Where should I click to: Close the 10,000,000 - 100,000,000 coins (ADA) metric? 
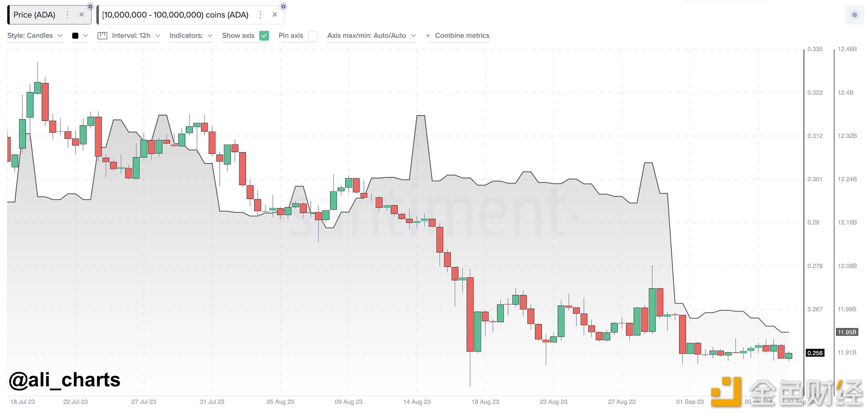275,15
